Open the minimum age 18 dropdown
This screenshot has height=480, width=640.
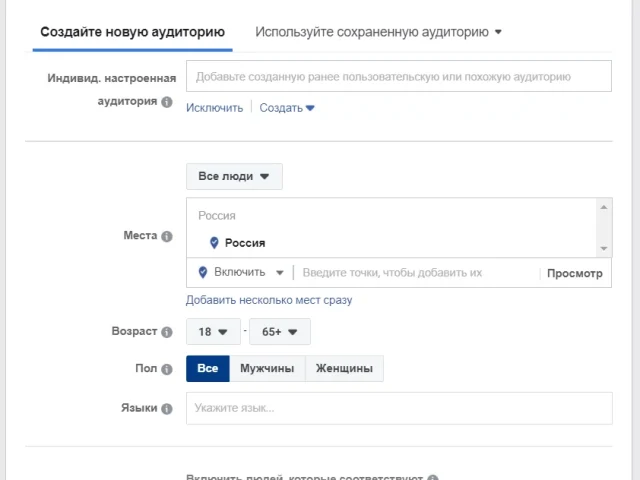[213, 331]
